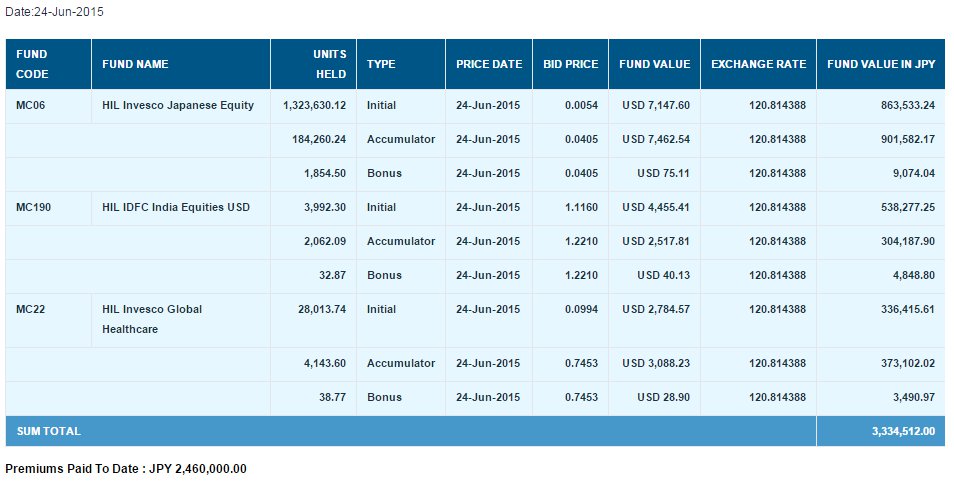Image resolution: width=954 pixels, height=485 pixels.
Task: Select fund code MC190 cell
Action: tap(49, 209)
